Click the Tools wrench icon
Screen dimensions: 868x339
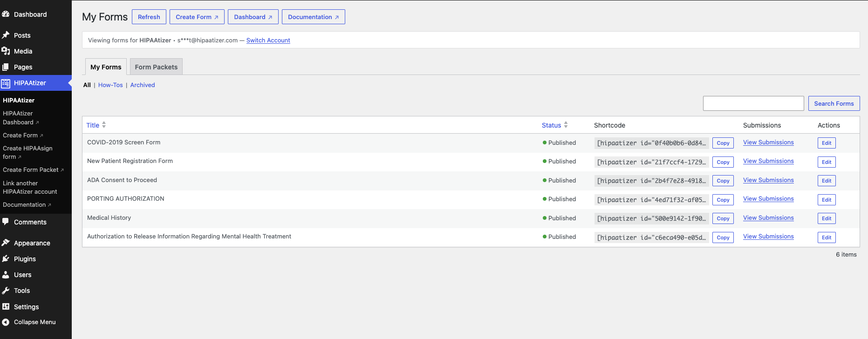coord(6,291)
